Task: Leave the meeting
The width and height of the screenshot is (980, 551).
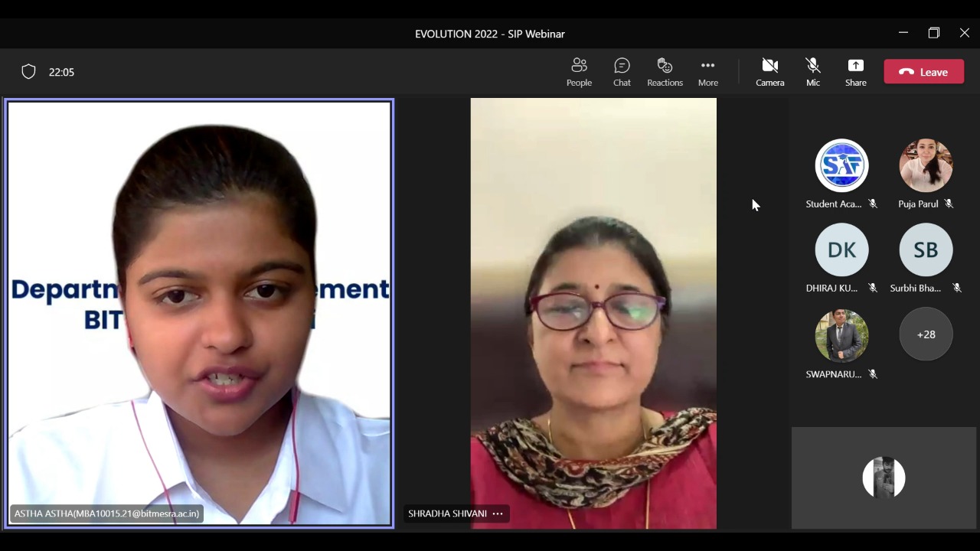Action: pos(923,72)
